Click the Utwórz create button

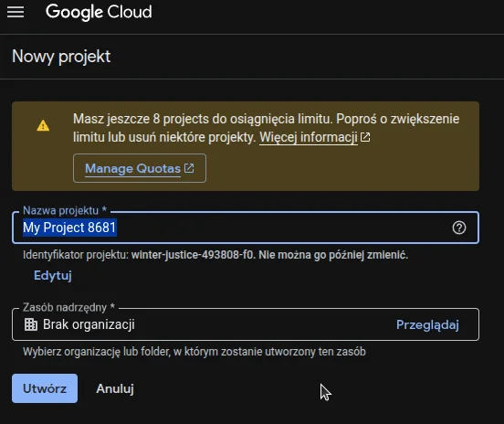point(45,388)
